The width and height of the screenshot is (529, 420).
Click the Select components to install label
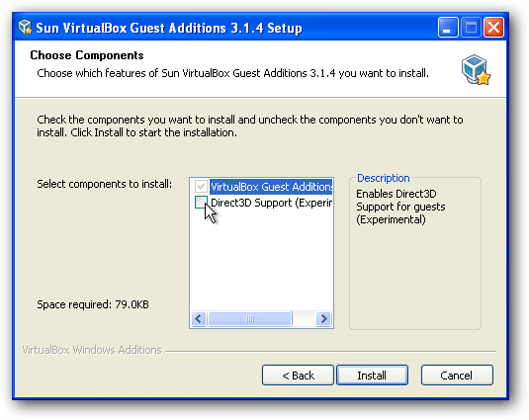(104, 184)
